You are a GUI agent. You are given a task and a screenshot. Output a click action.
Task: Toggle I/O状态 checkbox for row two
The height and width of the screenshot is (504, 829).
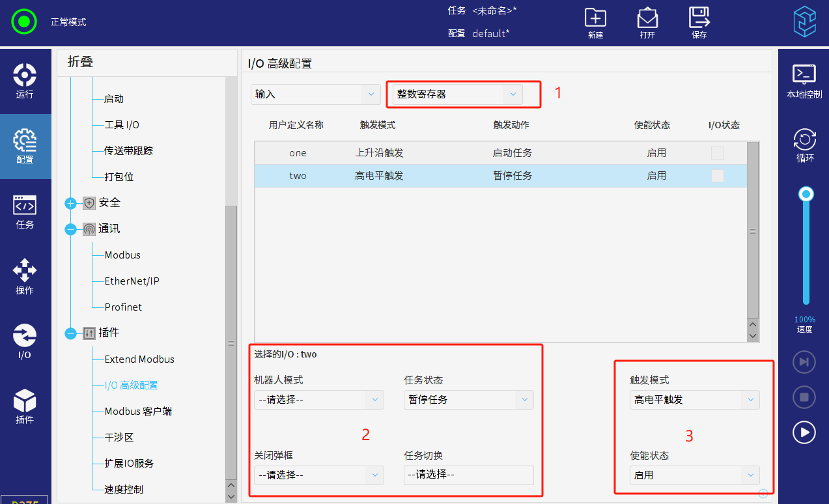[717, 176]
